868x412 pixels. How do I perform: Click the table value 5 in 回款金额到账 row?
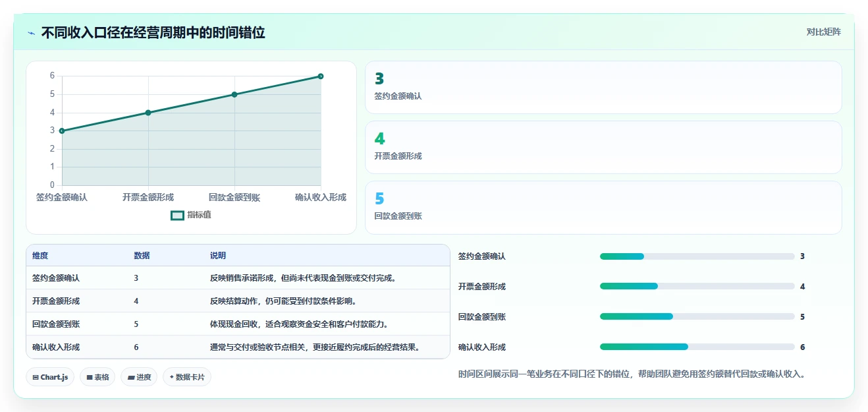click(136, 324)
